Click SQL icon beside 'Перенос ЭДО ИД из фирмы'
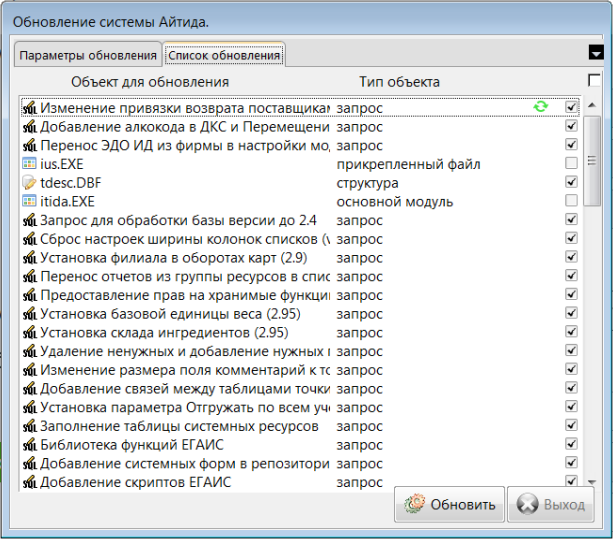 click(x=30, y=145)
